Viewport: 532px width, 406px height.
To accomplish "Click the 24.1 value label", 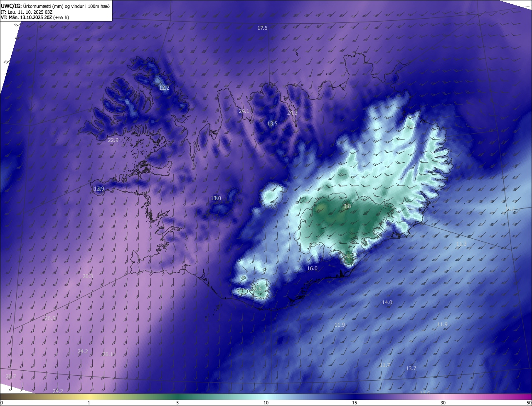I will [x=244, y=111].
